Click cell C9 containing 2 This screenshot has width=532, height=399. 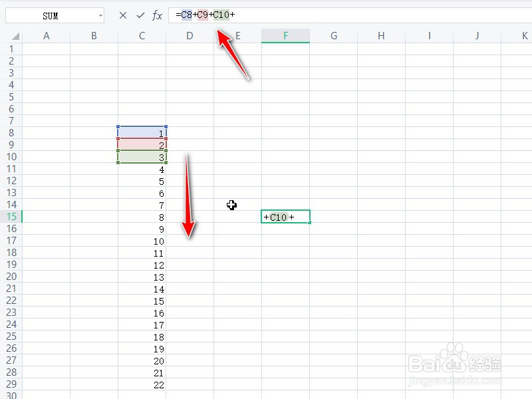click(142, 145)
